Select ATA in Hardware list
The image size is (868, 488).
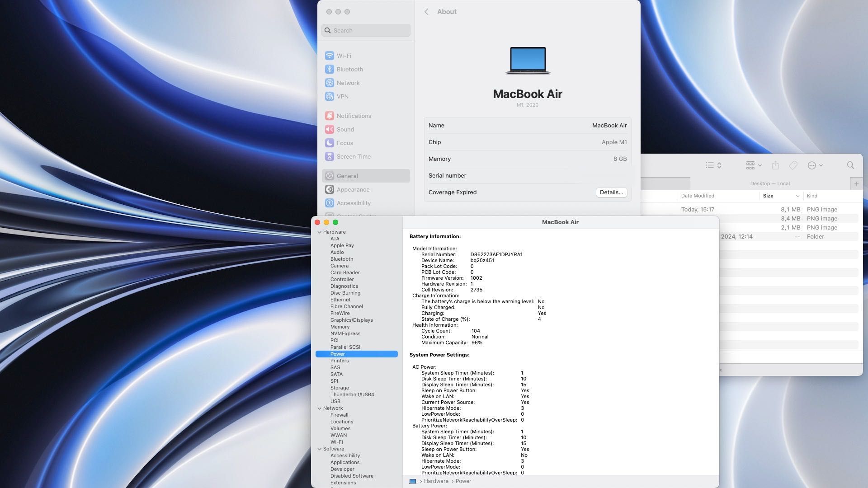click(335, 239)
